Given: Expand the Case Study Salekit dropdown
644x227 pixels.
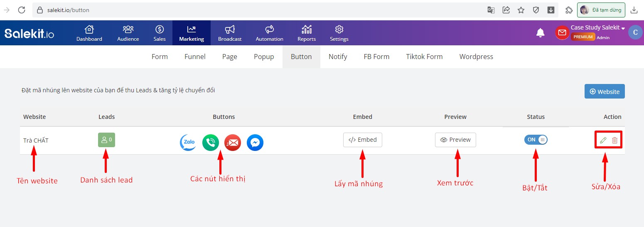Looking at the screenshot, I should [x=598, y=27].
